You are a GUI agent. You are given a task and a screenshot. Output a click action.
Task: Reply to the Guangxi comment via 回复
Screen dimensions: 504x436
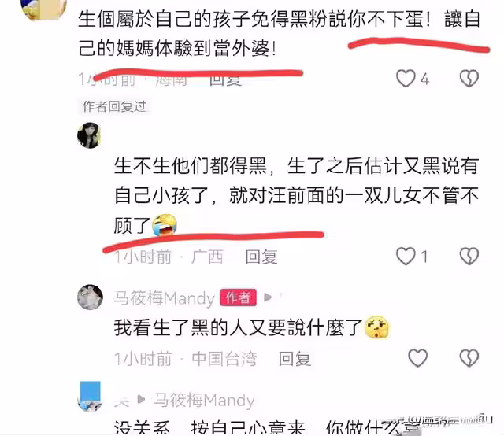tap(261, 257)
